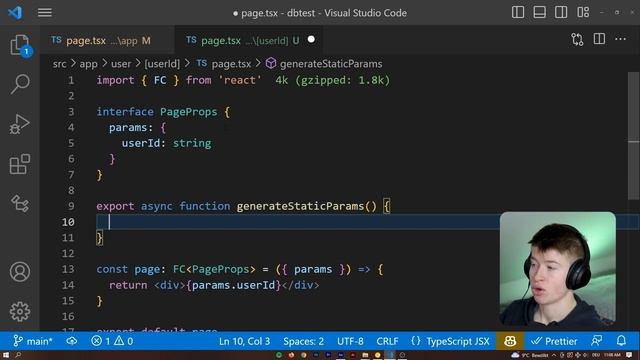Image resolution: width=640 pixels, height=360 pixels.
Task: Click the Windows Start button
Action: coord(6,355)
